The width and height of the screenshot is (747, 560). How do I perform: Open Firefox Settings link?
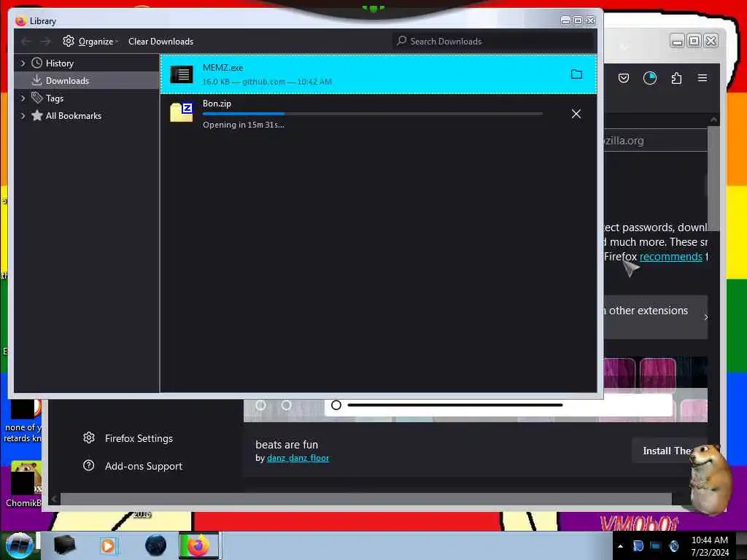(139, 438)
